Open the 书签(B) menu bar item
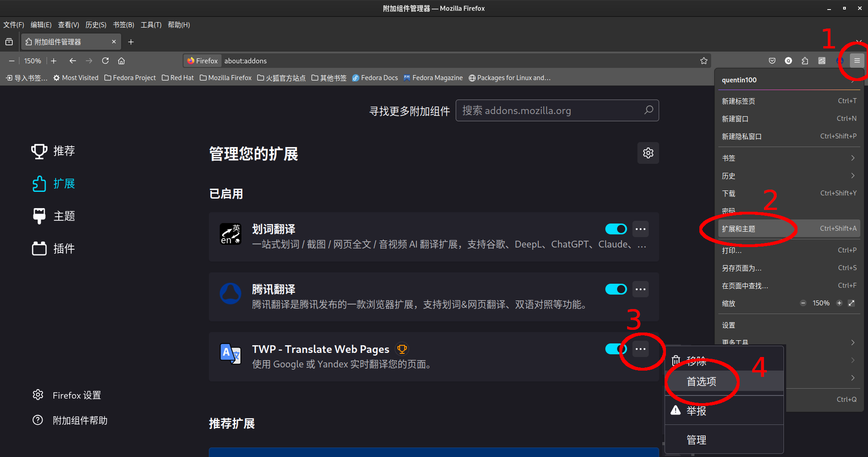This screenshot has width=868, height=457. pyautogui.click(x=123, y=25)
